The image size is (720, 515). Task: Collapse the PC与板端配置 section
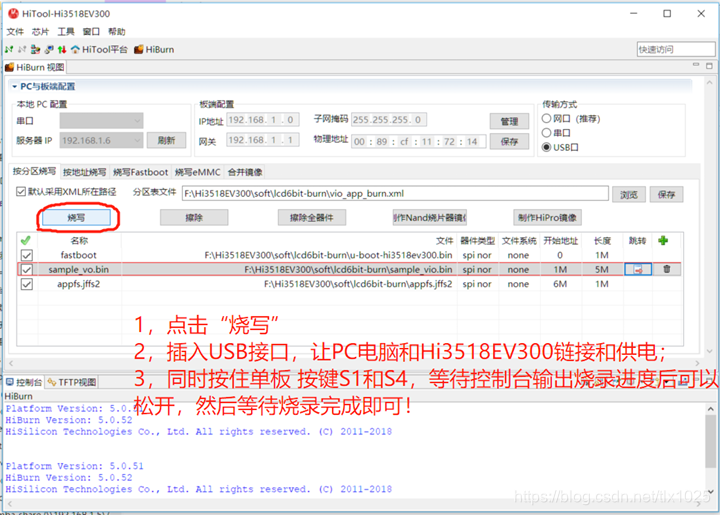[x=14, y=86]
